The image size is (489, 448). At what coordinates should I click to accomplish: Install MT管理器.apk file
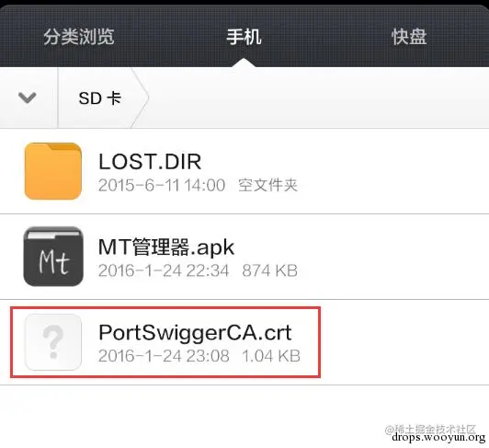(x=165, y=247)
